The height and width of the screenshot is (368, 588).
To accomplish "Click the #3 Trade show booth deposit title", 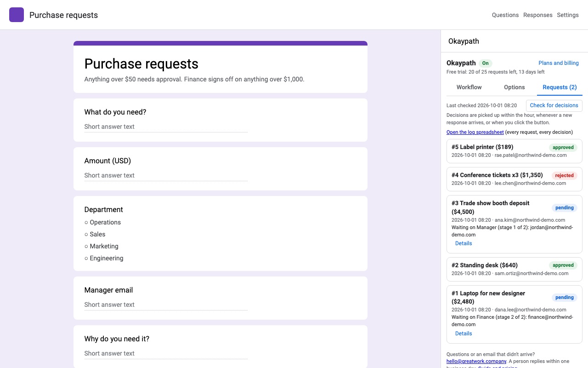I will [x=490, y=207].
